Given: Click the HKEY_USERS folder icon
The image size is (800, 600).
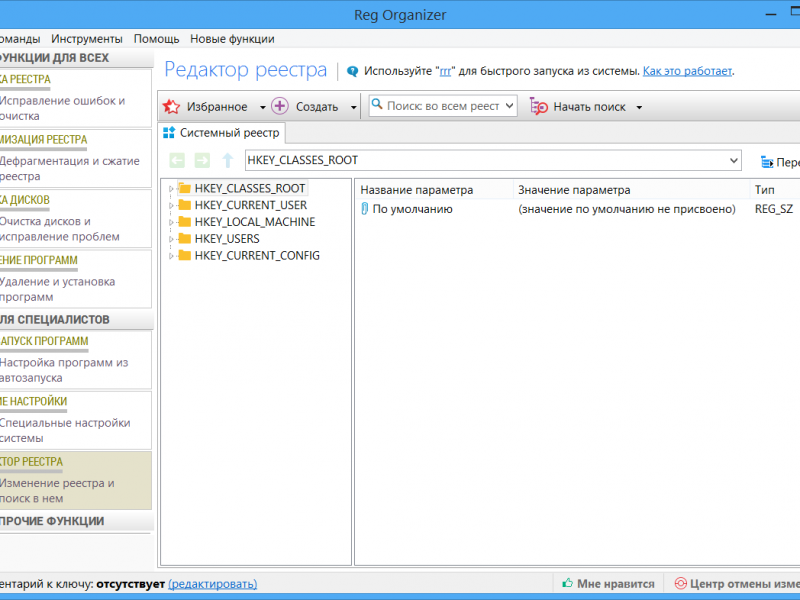Looking at the screenshot, I should click(x=185, y=239).
